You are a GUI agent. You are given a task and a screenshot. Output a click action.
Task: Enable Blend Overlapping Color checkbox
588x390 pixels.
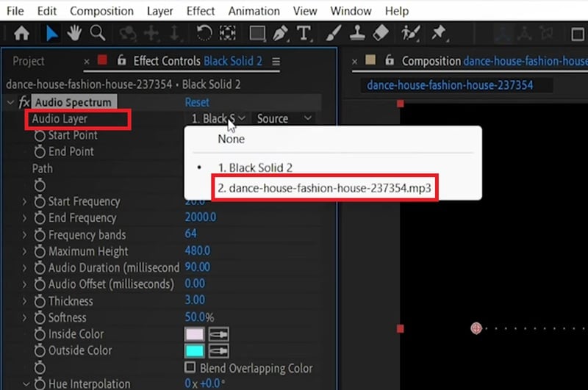pos(190,367)
